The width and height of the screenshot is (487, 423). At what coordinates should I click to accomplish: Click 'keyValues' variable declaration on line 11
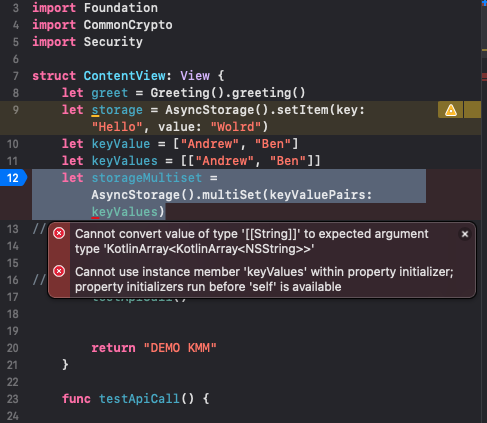coord(124,161)
